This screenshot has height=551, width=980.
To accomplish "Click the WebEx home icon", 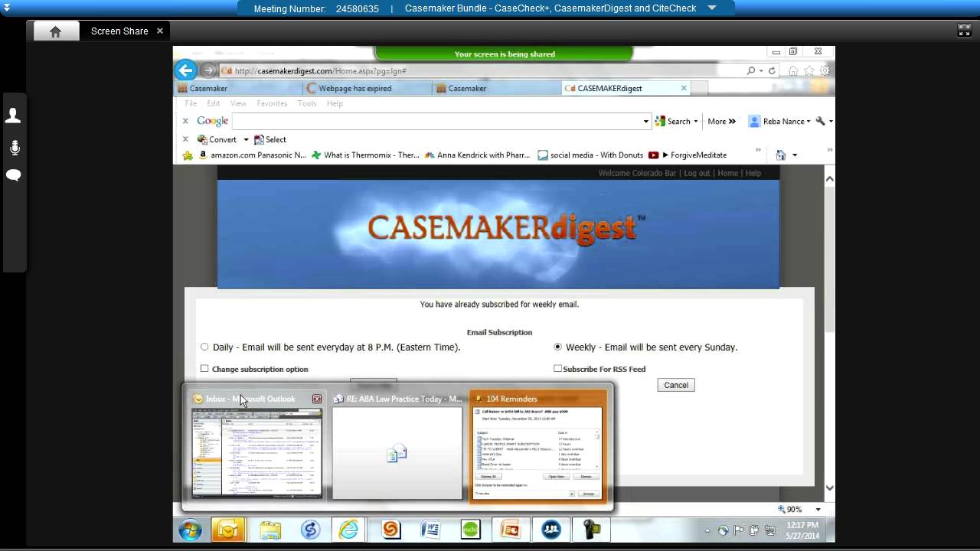I will point(55,31).
